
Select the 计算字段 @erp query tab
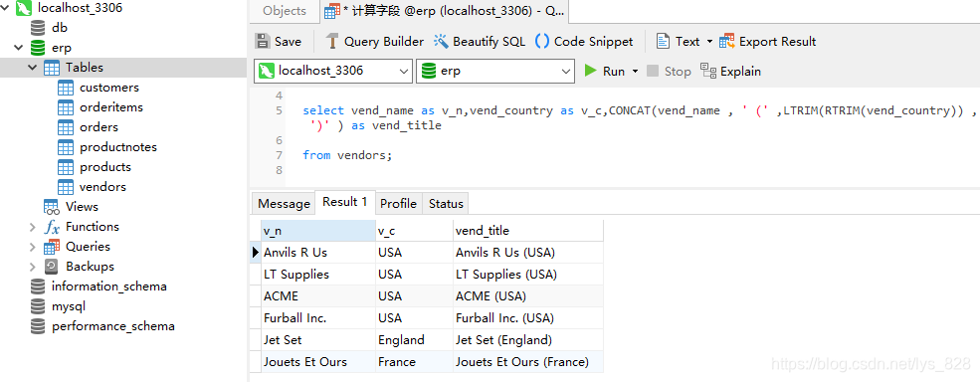coord(444,11)
